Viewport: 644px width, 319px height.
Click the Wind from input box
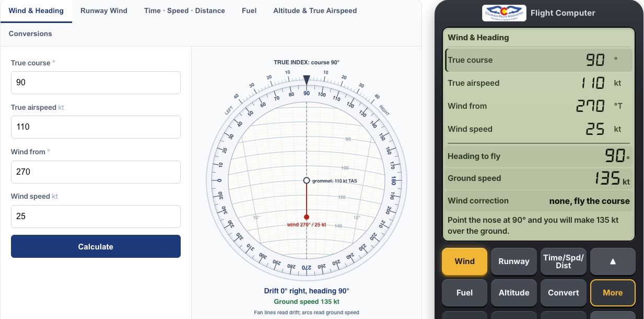[x=96, y=172]
